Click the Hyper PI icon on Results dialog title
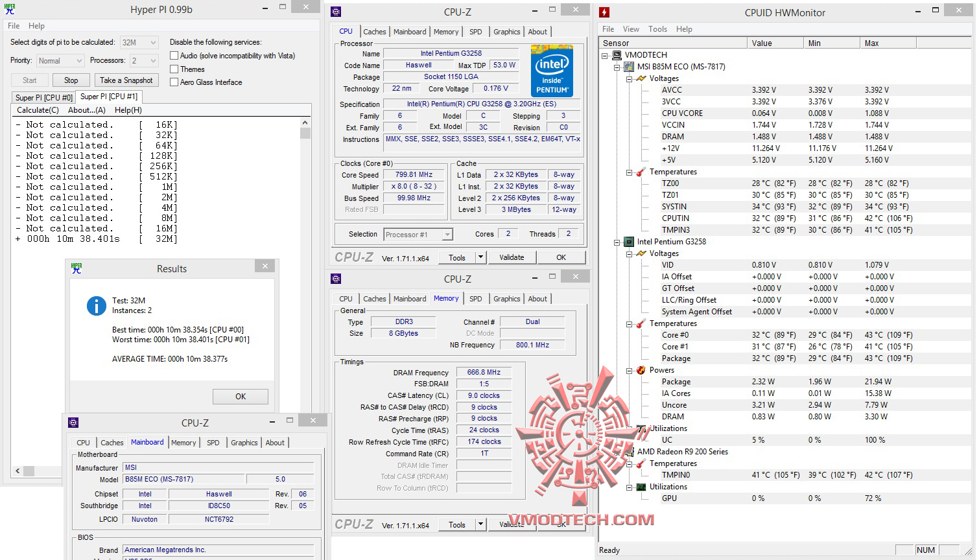The image size is (979, 560). 77,268
